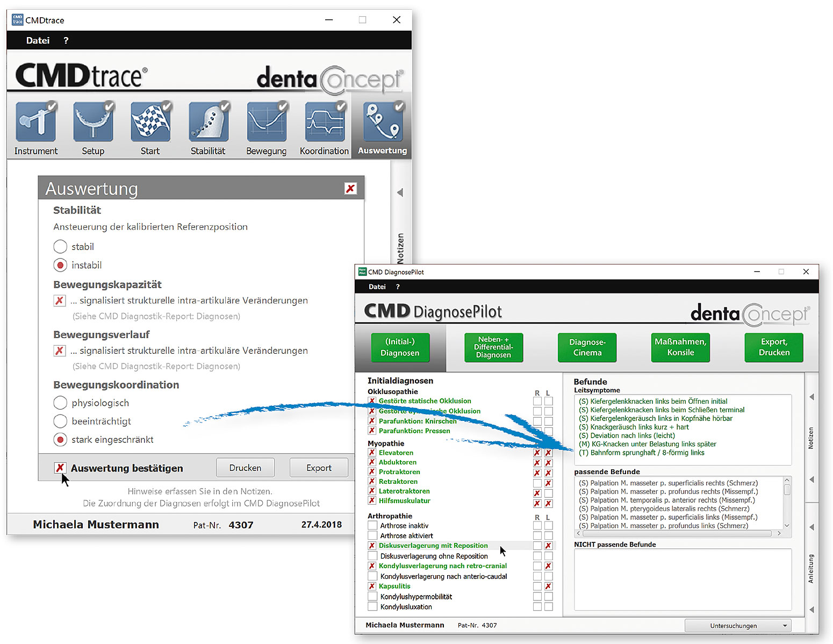Select the Auswertung step icon
833x644 pixels.
(x=383, y=122)
